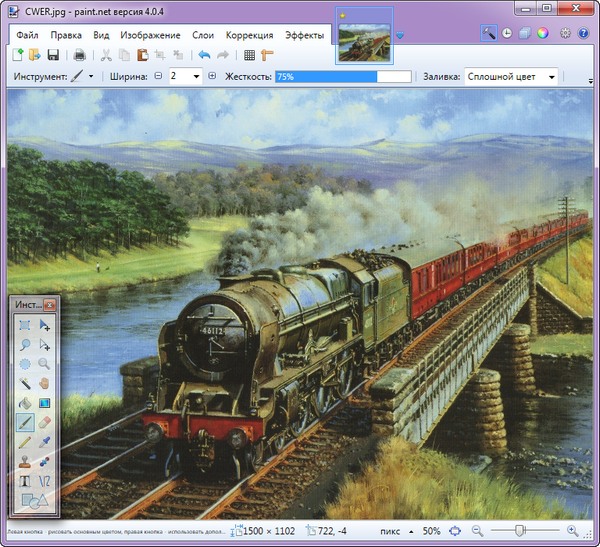Viewport: 600px width, 547px height.
Task: Select the Rectangle Select tool
Action: click(25, 325)
